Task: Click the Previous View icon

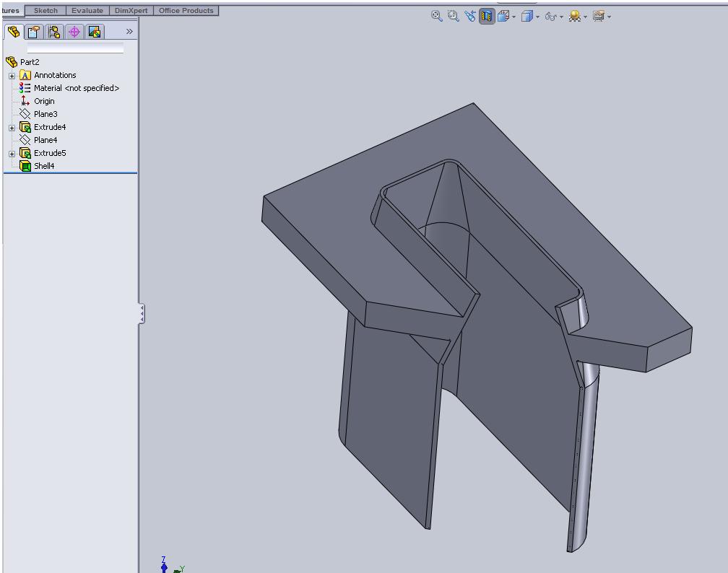Action: (x=470, y=17)
